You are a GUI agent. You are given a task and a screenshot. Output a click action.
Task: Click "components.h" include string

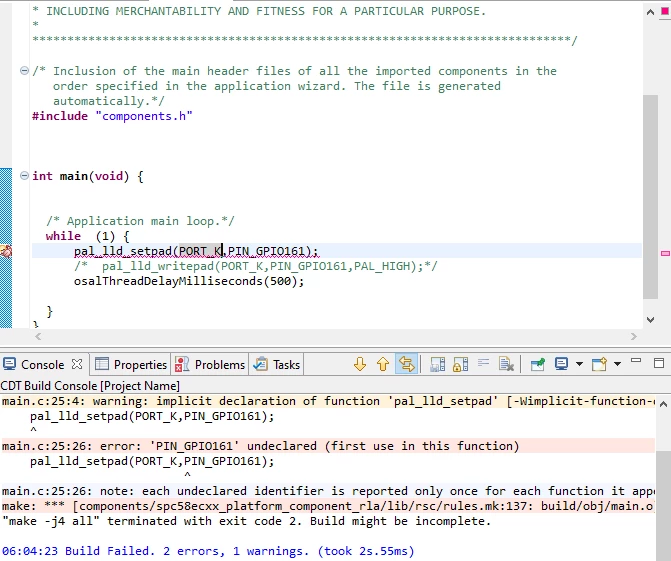pyautogui.click(x=144, y=116)
